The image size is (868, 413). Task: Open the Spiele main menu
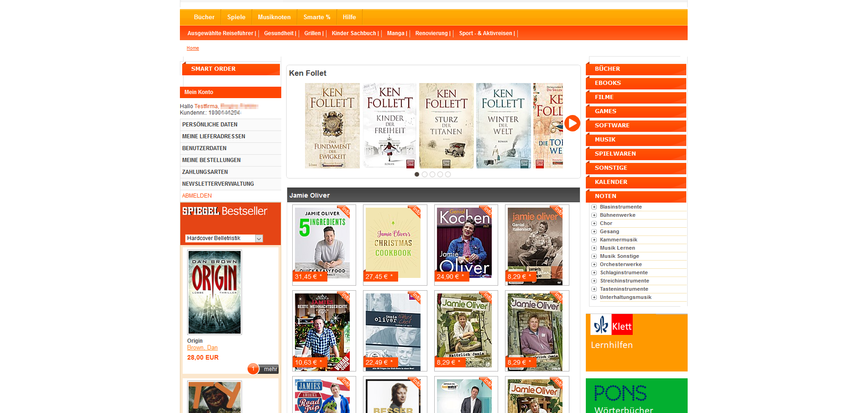pyautogui.click(x=237, y=17)
